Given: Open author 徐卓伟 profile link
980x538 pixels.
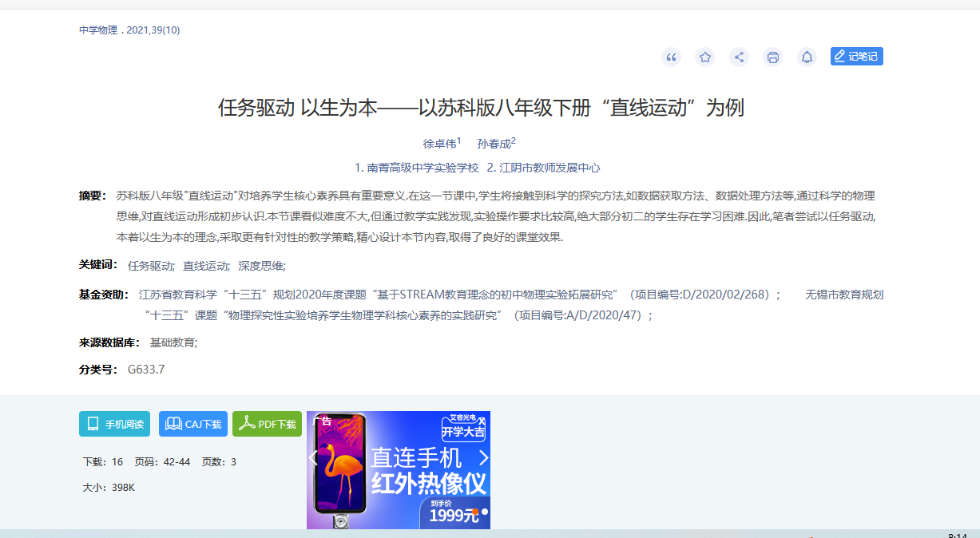Looking at the screenshot, I should (x=439, y=144).
